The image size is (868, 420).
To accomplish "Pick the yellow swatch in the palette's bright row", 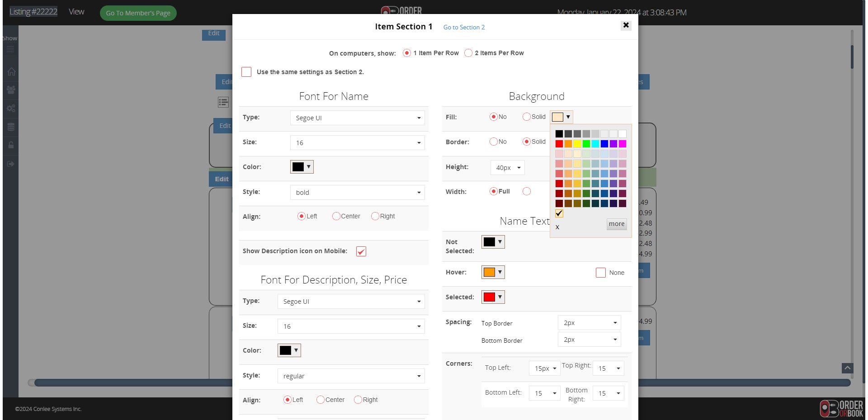I will [577, 144].
